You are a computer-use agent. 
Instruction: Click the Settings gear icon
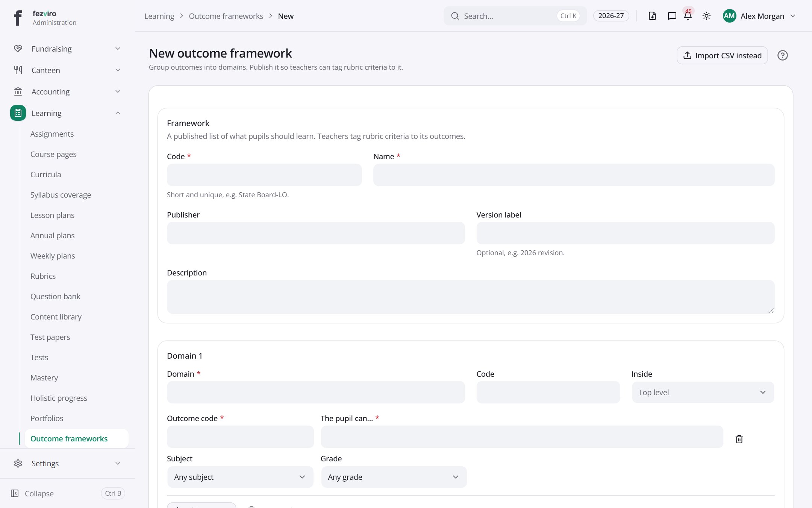(18, 463)
